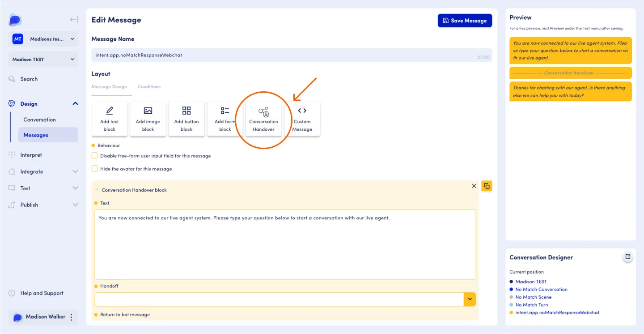Screen dimensions: 644x334
Task: Click the picture icon for Add image block
Action: 148,111
